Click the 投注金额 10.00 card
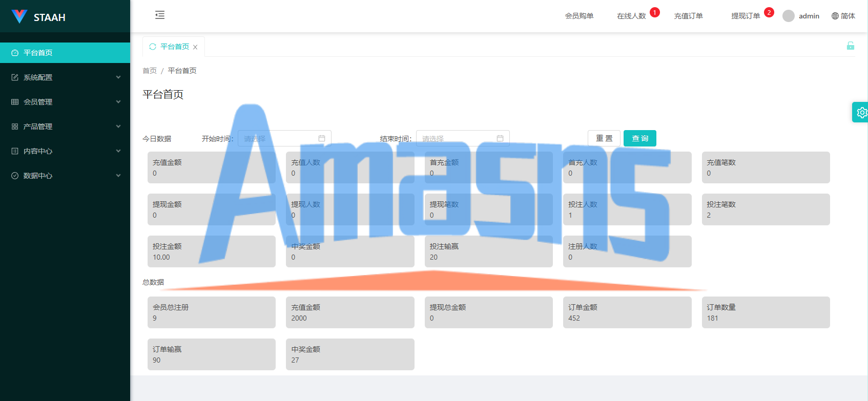868x401 pixels. click(212, 251)
